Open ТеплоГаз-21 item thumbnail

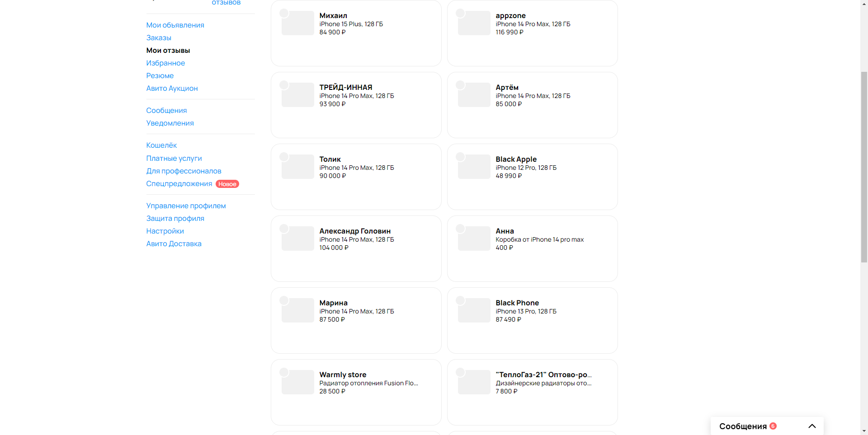tap(474, 382)
